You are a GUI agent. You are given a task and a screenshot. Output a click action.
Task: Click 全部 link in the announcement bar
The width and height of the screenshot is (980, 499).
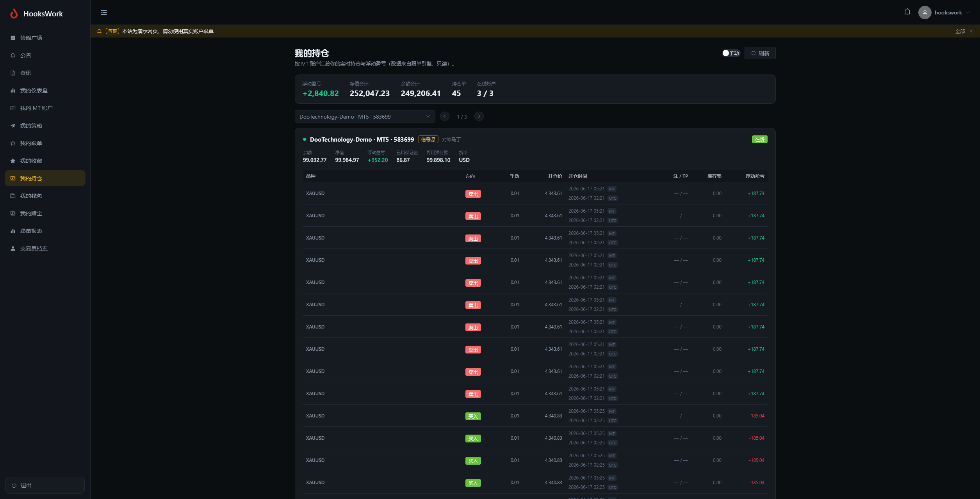click(960, 31)
